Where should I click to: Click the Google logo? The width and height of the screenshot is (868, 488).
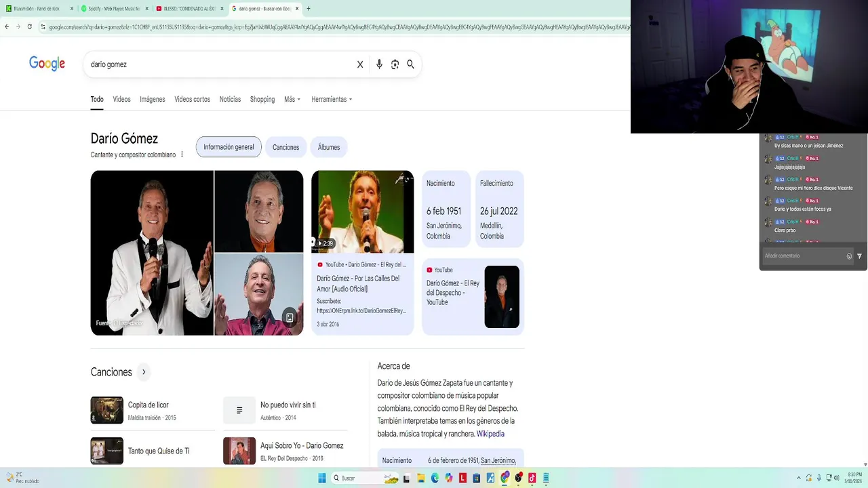tap(47, 64)
